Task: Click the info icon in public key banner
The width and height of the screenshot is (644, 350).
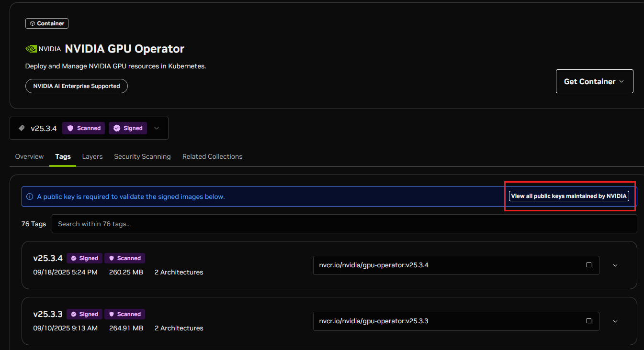Action: (30, 197)
